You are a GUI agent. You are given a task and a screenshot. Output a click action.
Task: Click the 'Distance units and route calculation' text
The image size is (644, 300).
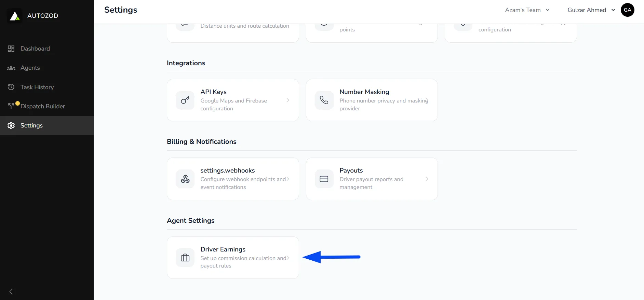245,26
